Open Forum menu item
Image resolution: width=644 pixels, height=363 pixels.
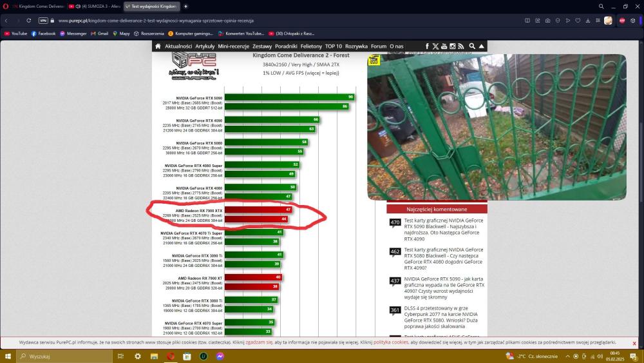[x=379, y=46]
